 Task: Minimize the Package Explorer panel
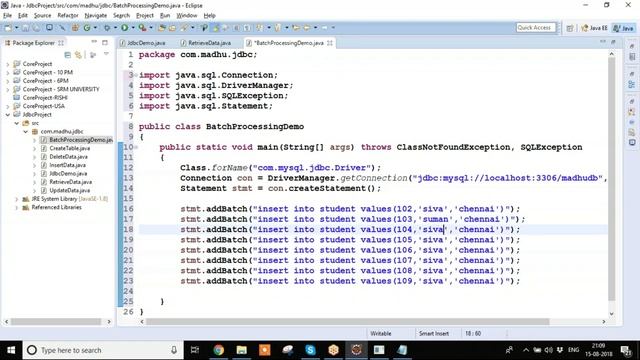[x=94, y=42]
